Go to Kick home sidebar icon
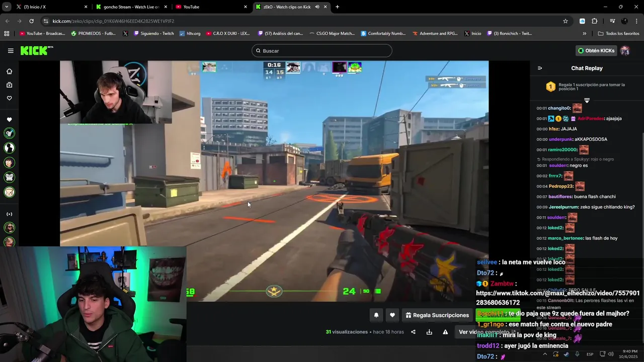The width and height of the screenshot is (644, 362). tap(9, 71)
